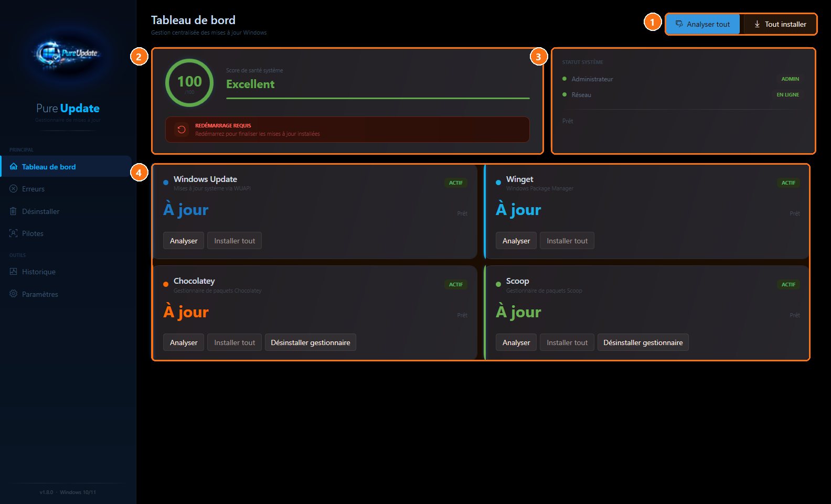Click Installer tout on Chocolatey card

[235, 342]
